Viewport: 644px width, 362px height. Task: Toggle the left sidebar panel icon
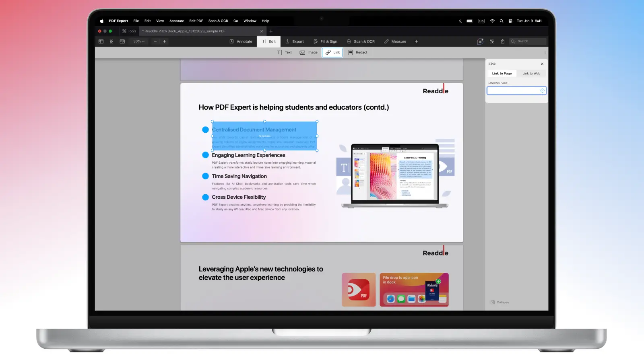[x=101, y=41]
